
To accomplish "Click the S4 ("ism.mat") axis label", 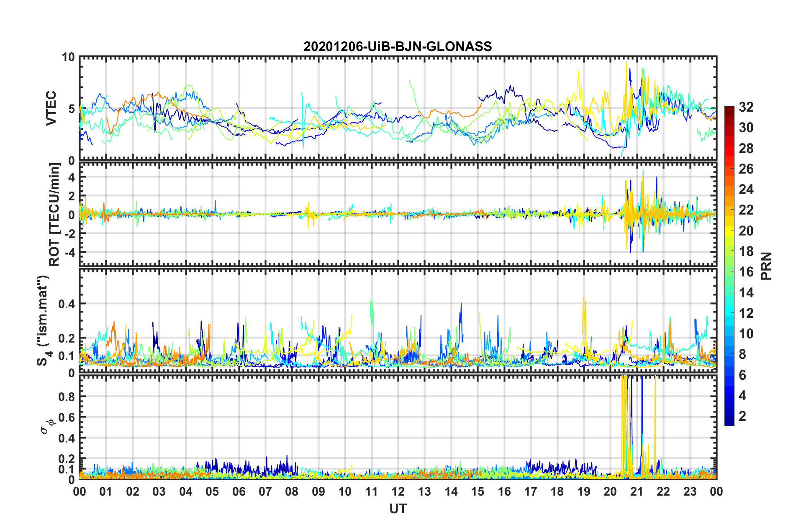I will (x=44, y=321).
